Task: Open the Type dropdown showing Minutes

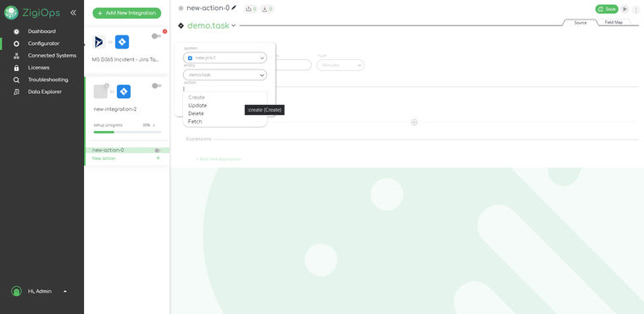Action: coord(340,65)
